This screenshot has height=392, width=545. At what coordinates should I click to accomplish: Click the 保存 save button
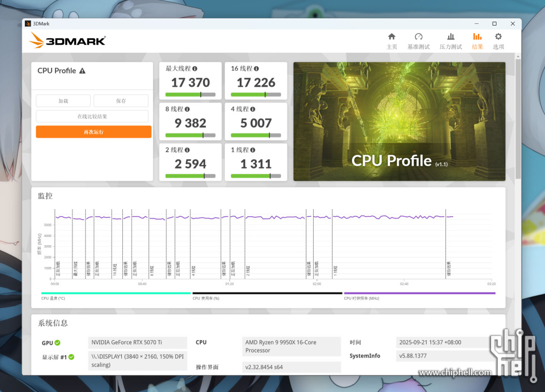pyautogui.click(x=121, y=101)
